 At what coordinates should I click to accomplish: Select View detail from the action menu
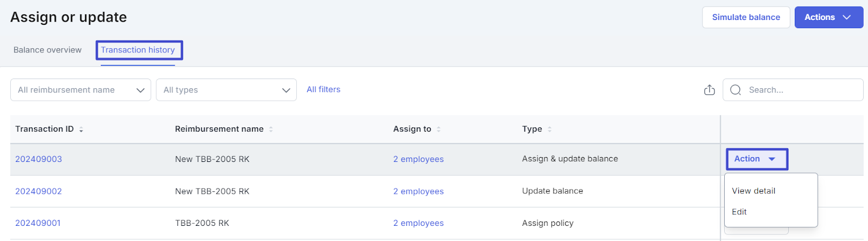tap(753, 191)
